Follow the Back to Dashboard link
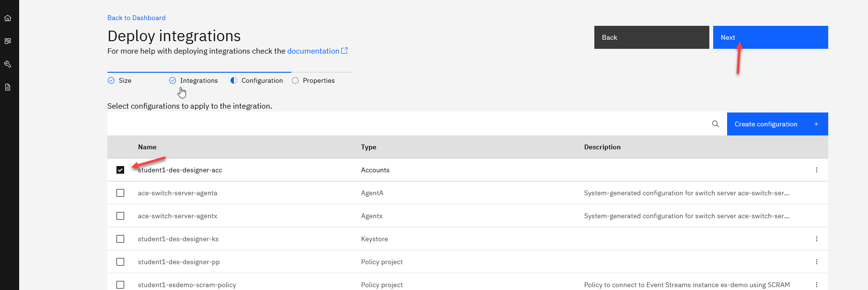 pos(136,18)
